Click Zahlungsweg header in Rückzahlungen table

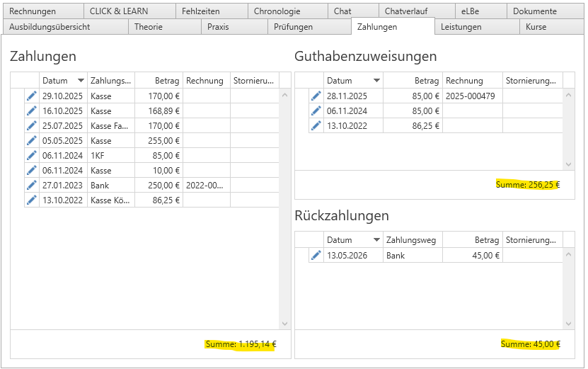pos(413,240)
